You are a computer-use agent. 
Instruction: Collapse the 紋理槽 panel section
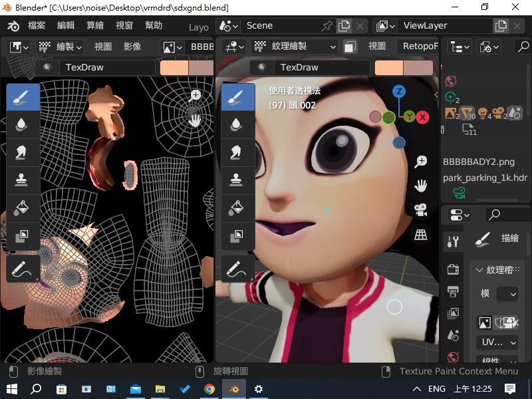click(479, 270)
